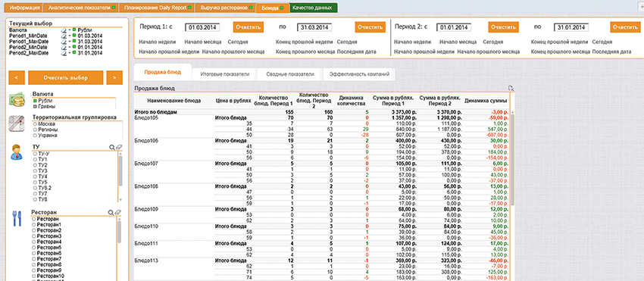644x281 pixels.
Task: Click Начало прошлой недели under Период 1
Action: [169, 52]
